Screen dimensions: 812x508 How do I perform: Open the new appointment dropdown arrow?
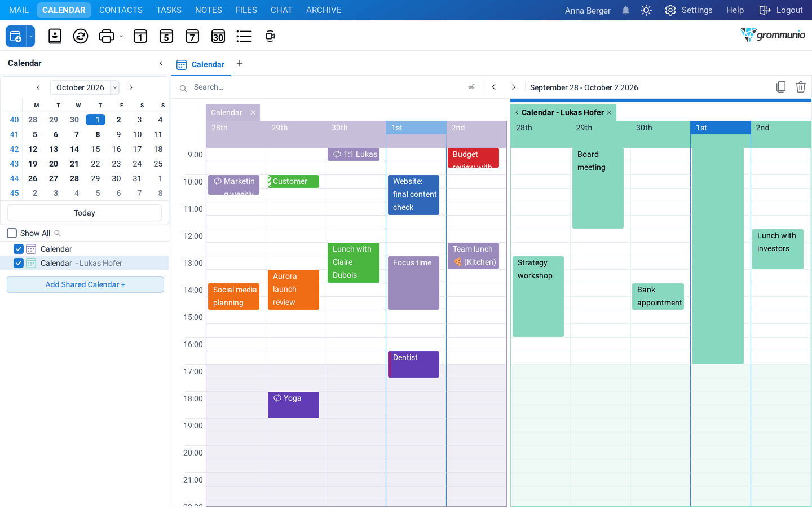point(31,37)
